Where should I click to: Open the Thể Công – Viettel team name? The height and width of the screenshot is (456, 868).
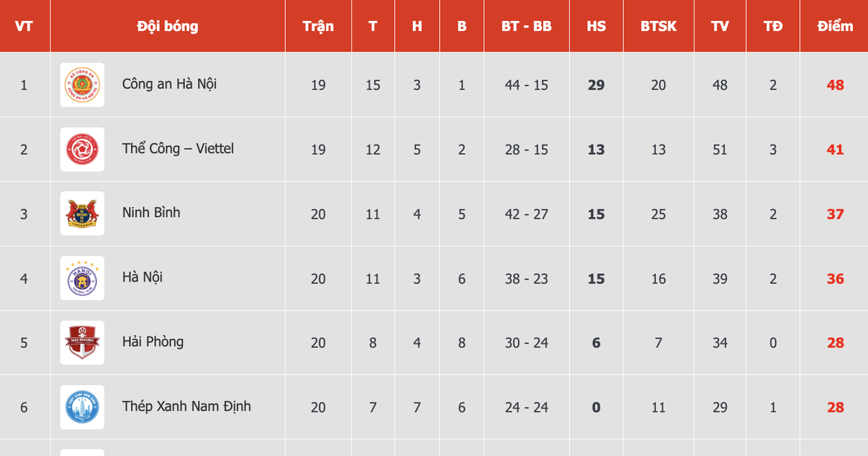(178, 148)
